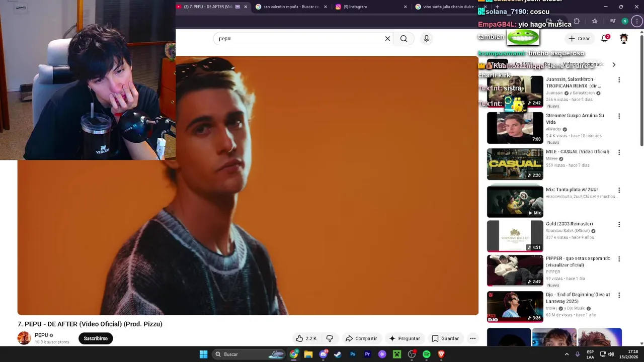Image resolution: width=644 pixels, height=362 pixels.
Task: Open the YouTube account avatar menu
Action: (624, 38)
